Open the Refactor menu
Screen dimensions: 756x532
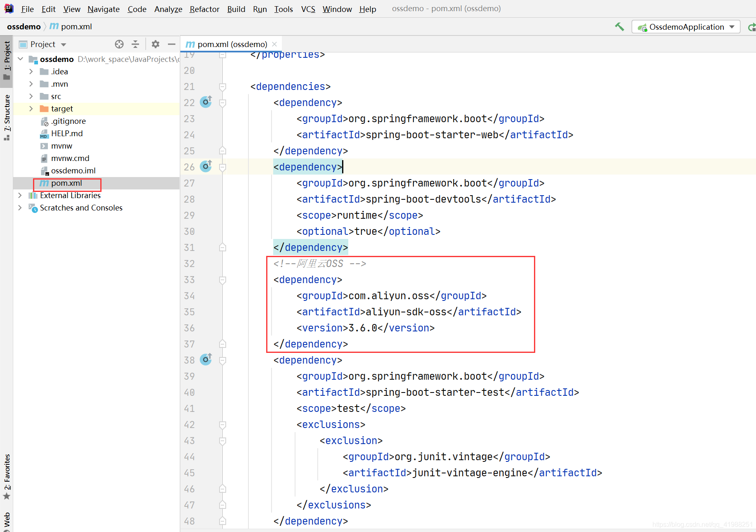[x=204, y=9]
